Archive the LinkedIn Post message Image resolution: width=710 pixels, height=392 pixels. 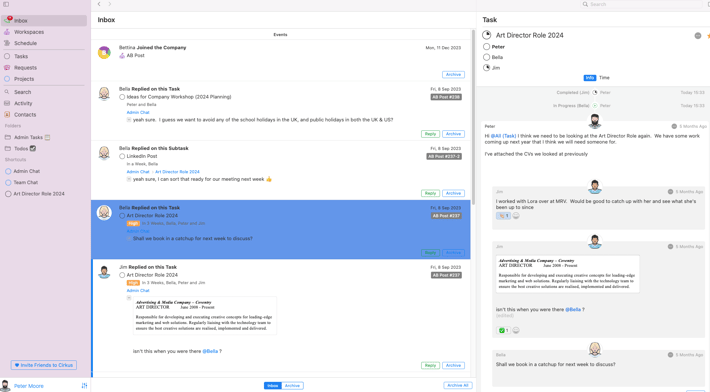tap(453, 193)
